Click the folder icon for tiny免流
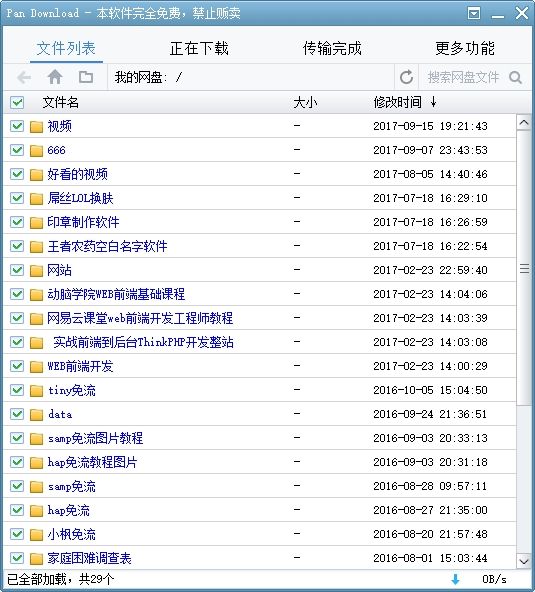The height and width of the screenshot is (592, 535). pos(36,390)
